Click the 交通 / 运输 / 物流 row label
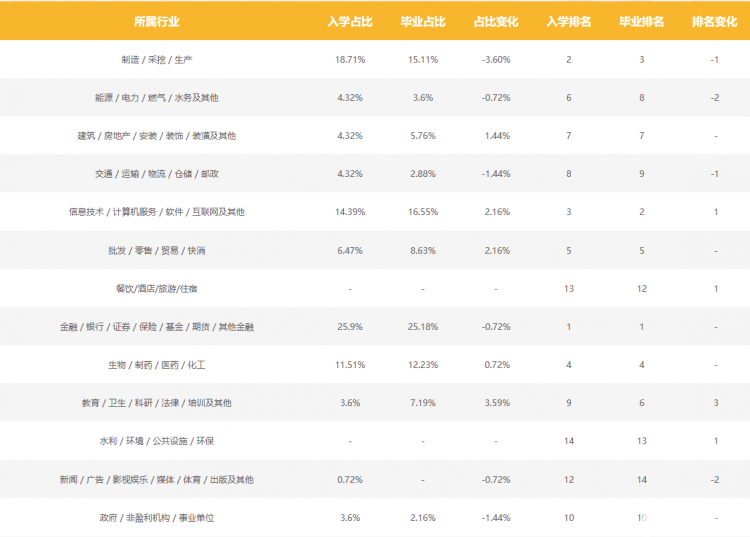 156,174
